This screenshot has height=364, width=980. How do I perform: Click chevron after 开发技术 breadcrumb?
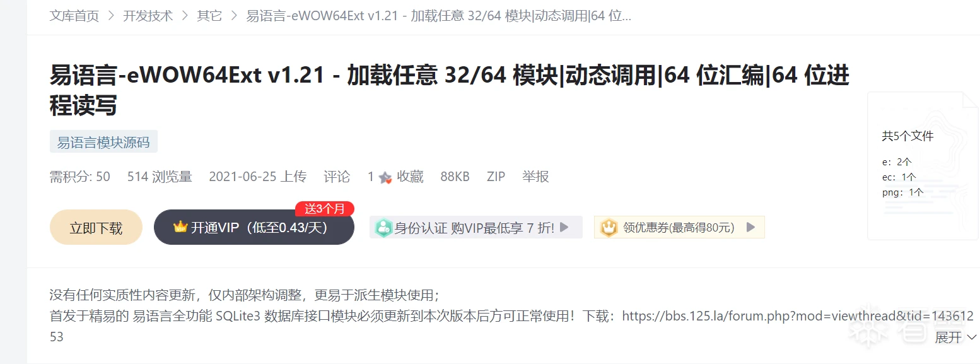coord(185,16)
